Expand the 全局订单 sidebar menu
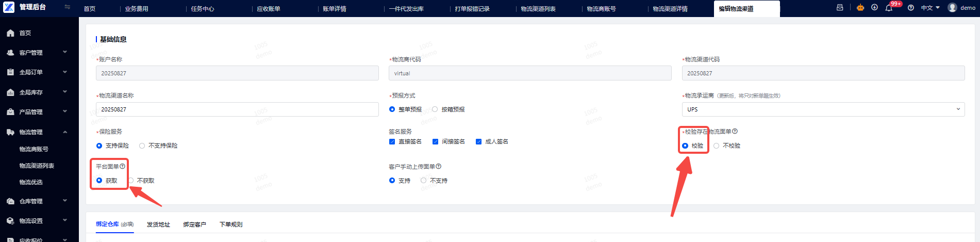980x242 pixels. point(65,72)
